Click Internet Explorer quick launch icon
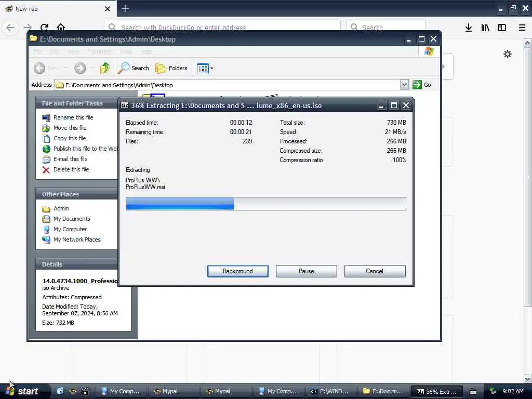This screenshot has height=399, width=532. click(60, 391)
